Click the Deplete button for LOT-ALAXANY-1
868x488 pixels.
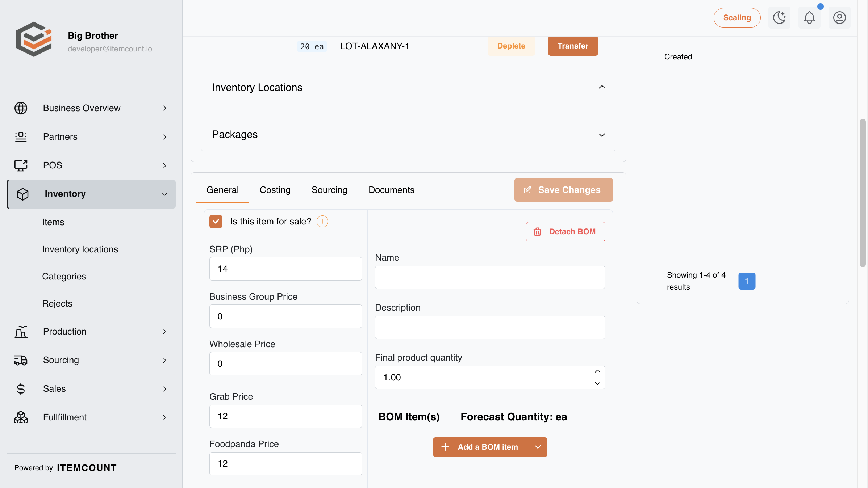click(x=511, y=46)
